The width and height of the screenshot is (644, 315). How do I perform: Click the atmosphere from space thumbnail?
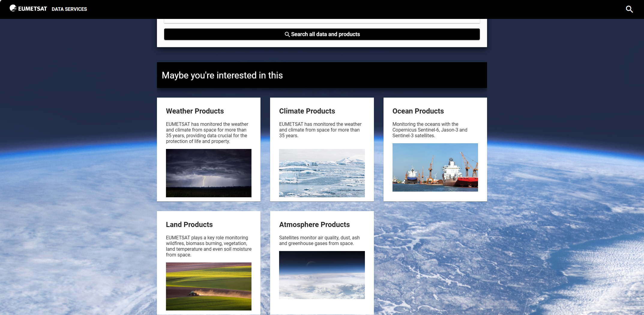point(322,275)
